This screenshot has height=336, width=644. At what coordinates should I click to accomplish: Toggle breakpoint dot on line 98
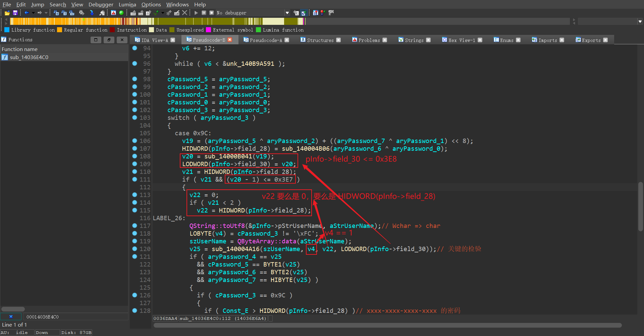pos(135,79)
